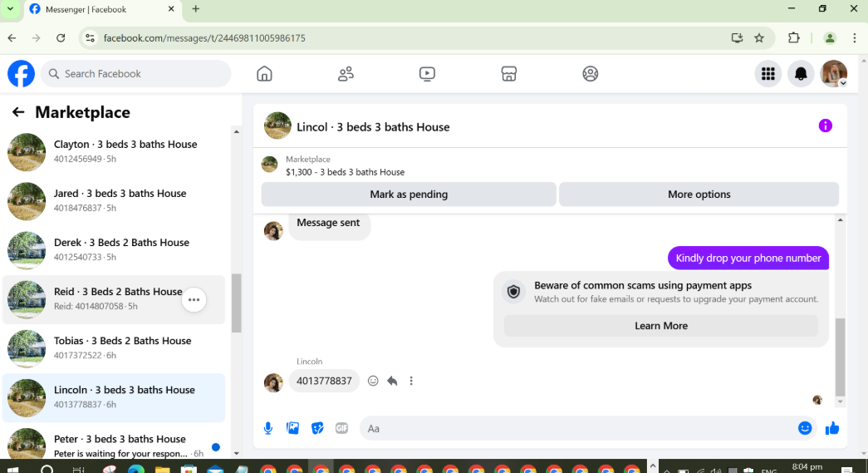Record a voice clip with microphone
868x473 pixels.
pos(268,428)
